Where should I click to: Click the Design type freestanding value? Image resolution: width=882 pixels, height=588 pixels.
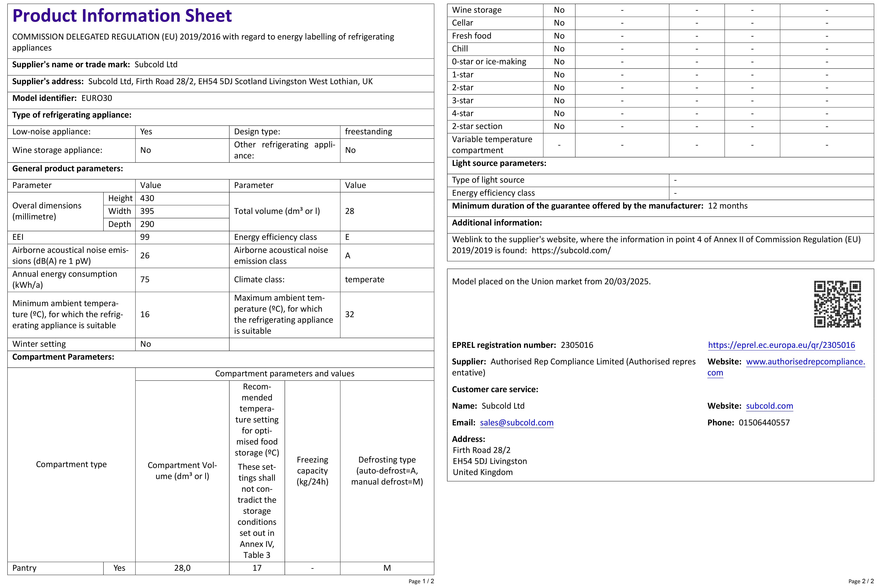[x=368, y=132]
